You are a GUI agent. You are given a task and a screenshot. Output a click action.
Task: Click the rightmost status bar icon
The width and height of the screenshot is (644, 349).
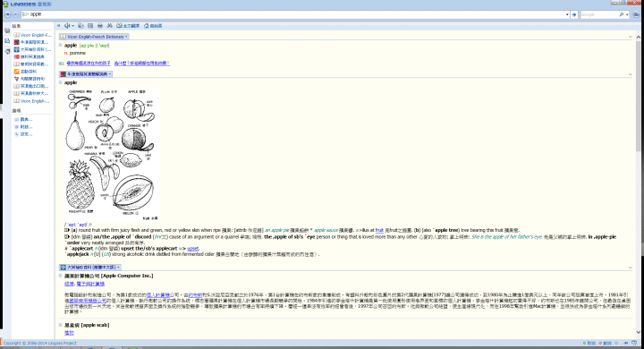pos(634,343)
